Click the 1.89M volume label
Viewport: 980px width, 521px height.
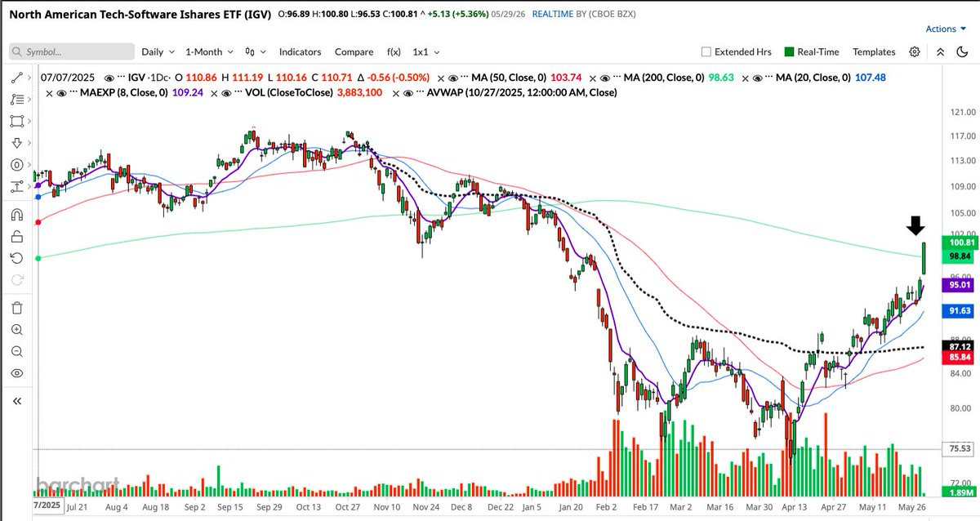tap(958, 492)
